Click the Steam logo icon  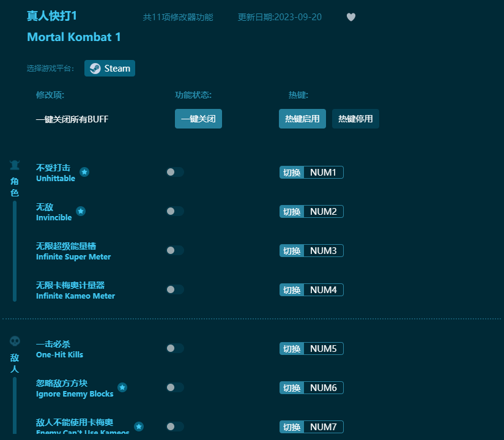(x=94, y=68)
